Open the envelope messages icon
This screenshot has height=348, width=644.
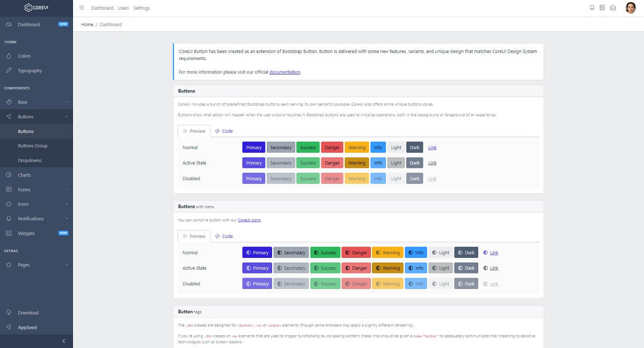click(612, 8)
